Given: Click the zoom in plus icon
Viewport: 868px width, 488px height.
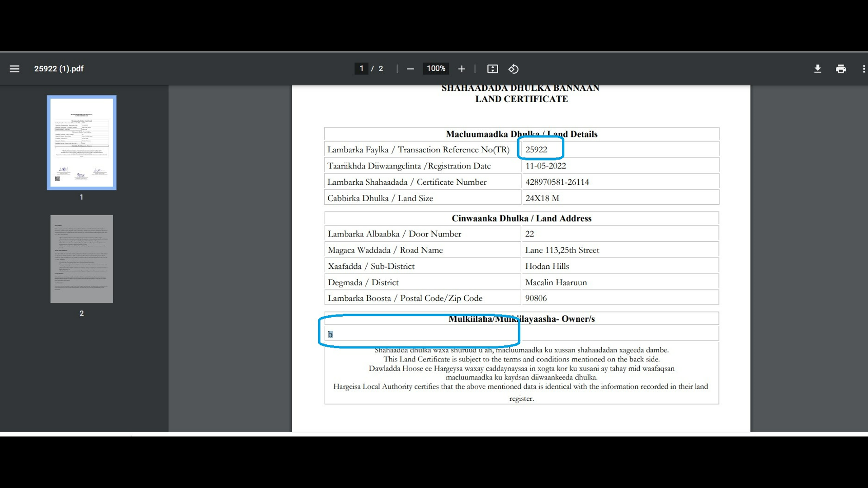Looking at the screenshot, I should click(x=462, y=69).
